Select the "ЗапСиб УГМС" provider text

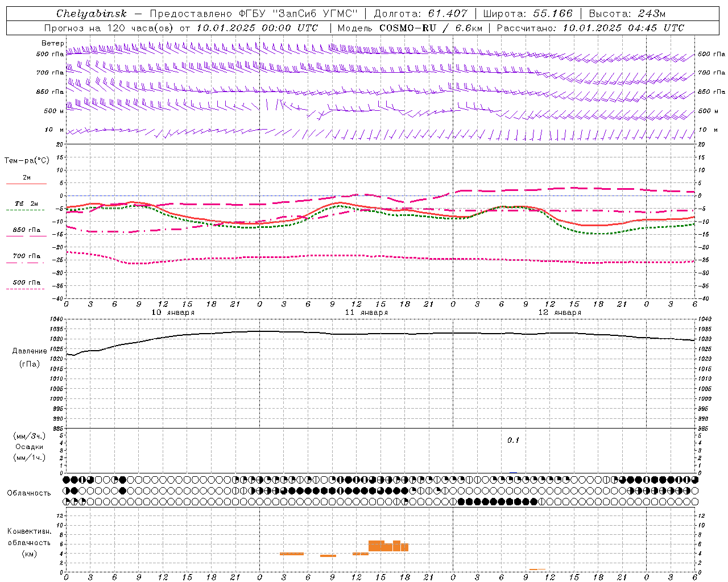316,14
